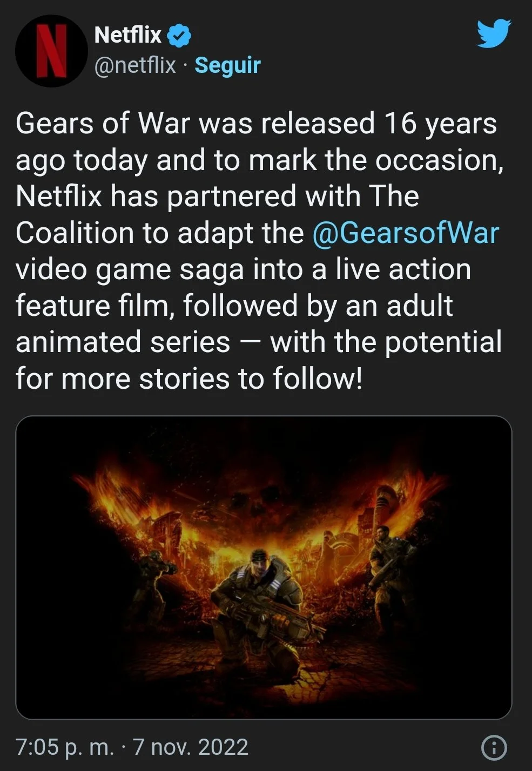Click the @netflix handle
Screen dimensions: 532x771
(135, 65)
